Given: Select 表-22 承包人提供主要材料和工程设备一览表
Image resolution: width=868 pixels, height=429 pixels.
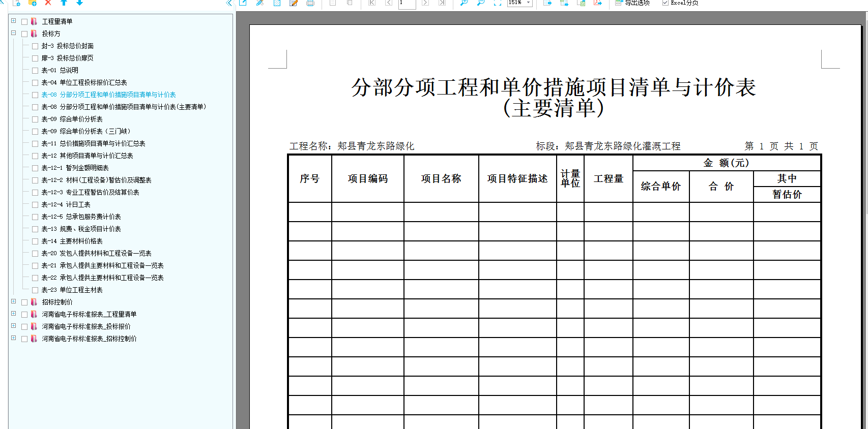Looking at the screenshot, I should pos(102,278).
